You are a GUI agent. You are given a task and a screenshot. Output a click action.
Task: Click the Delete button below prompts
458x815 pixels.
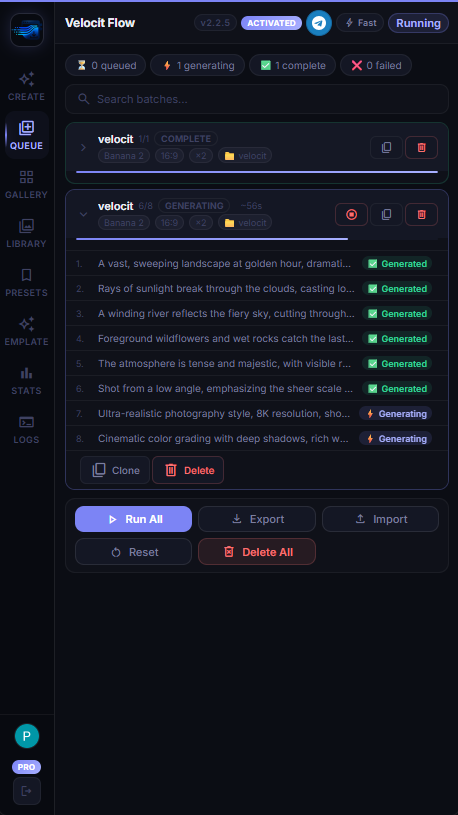188,470
